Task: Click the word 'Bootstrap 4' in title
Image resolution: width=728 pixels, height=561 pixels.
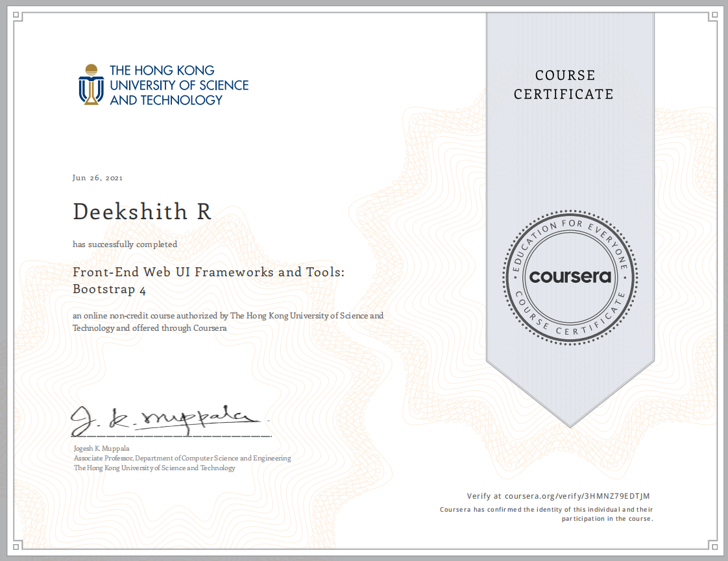Action: click(x=110, y=289)
